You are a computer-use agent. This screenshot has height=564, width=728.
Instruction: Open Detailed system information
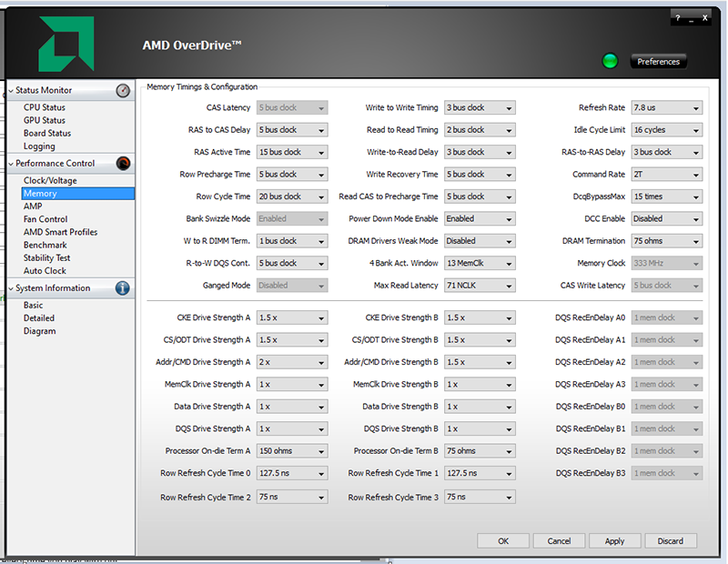click(x=39, y=318)
